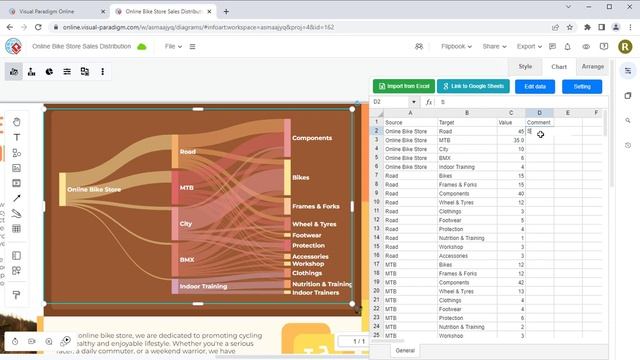640x360 pixels.
Task: Open the image tool in left sidebar
Action: point(16,168)
